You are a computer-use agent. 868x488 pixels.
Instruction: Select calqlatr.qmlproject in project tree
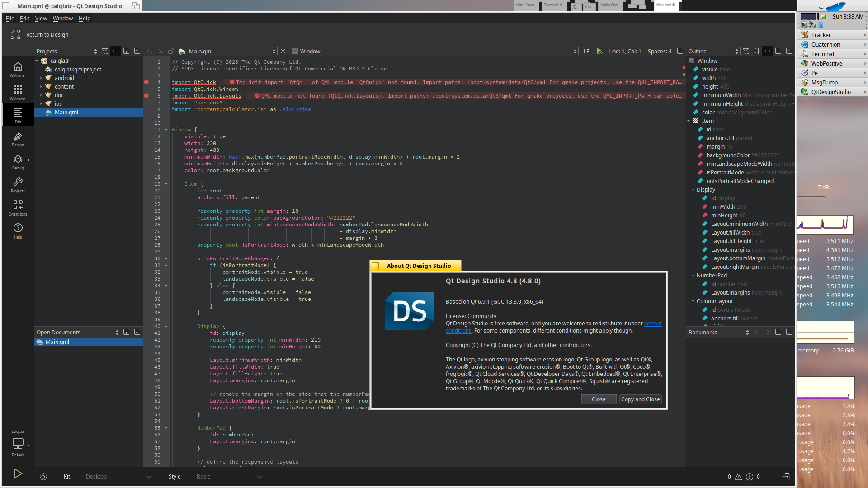point(78,70)
